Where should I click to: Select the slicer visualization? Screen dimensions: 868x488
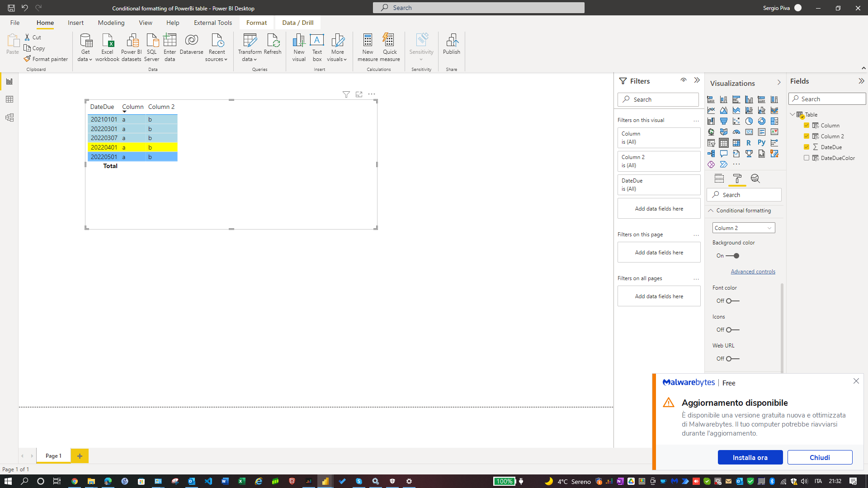tap(711, 143)
